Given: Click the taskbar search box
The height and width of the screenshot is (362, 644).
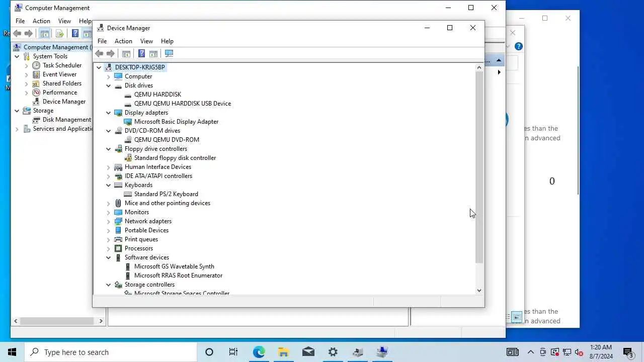Looking at the screenshot, I should tap(111, 352).
